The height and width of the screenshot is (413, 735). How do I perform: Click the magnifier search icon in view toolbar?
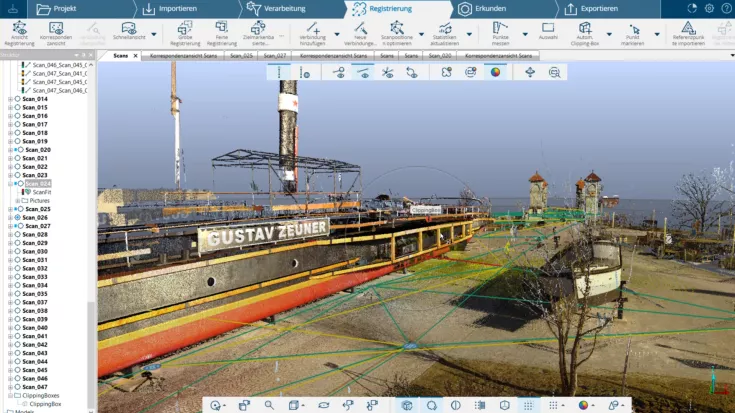click(x=555, y=72)
